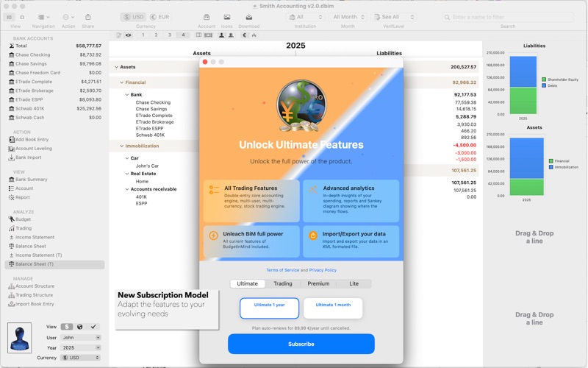Image resolution: width=588 pixels, height=368 pixels.
Task: Click the wide columns layout icon
Action: 209,35
